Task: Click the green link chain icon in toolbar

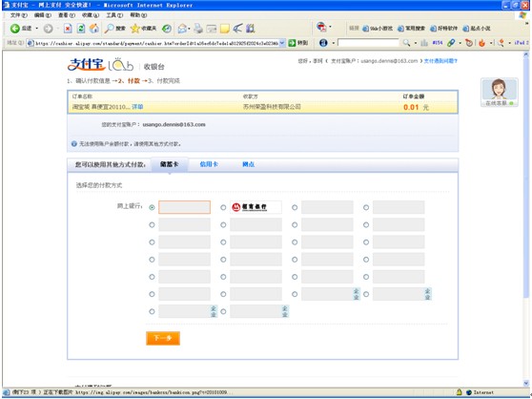Action: tap(451, 43)
